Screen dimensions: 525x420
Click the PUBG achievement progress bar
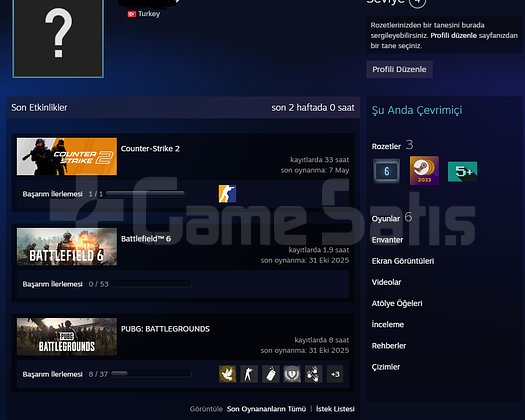click(151, 373)
